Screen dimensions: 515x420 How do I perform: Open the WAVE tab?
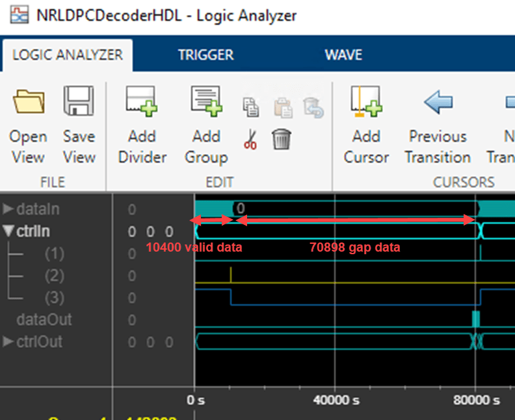[x=343, y=55]
